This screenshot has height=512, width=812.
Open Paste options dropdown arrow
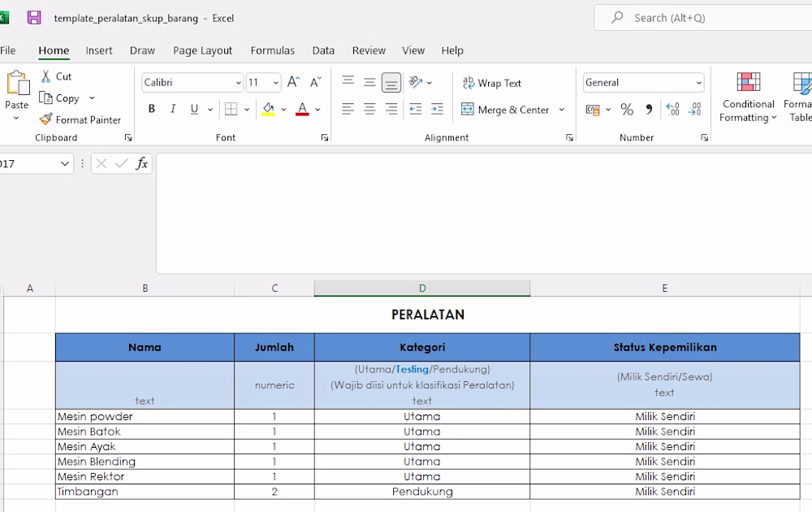tap(16, 118)
